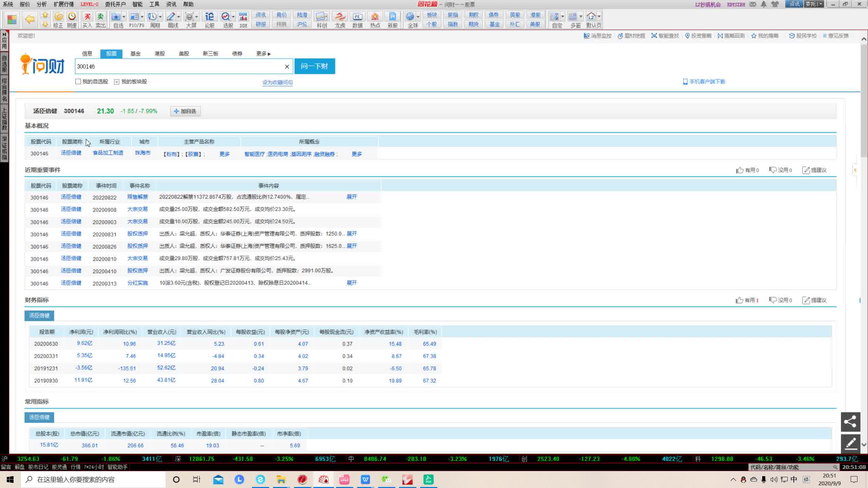Open the 消息监控 link
Screen dimensions: 868x488
(597, 36)
